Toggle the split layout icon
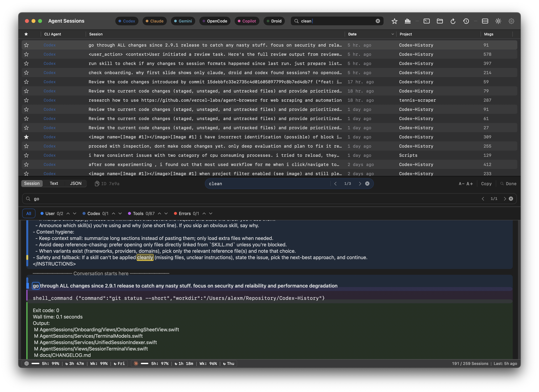The height and width of the screenshot is (392, 539). pyautogui.click(x=485, y=21)
